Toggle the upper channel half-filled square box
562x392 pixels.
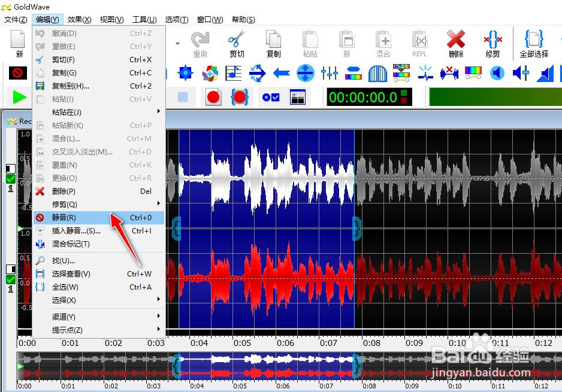tap(11, 168)
